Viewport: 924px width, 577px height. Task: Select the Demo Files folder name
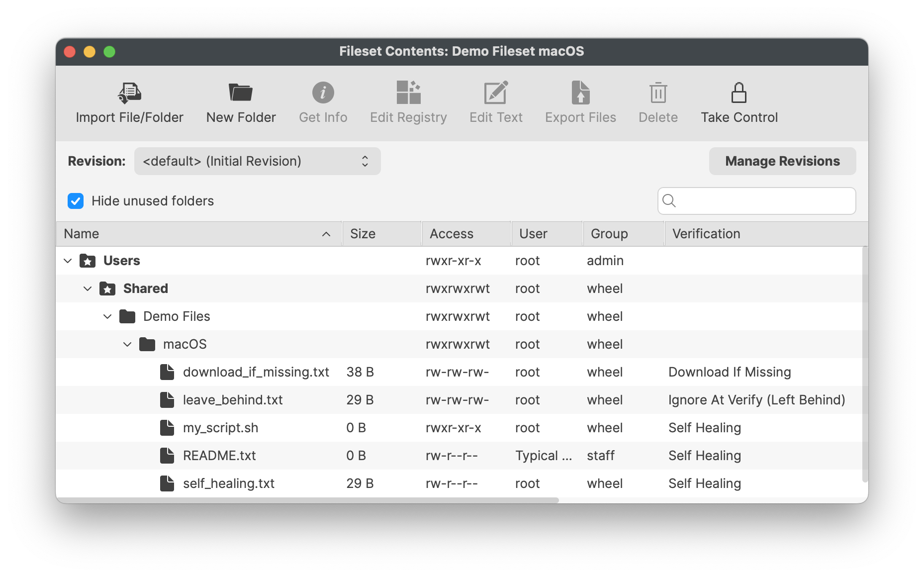click(x=177, y=316)
